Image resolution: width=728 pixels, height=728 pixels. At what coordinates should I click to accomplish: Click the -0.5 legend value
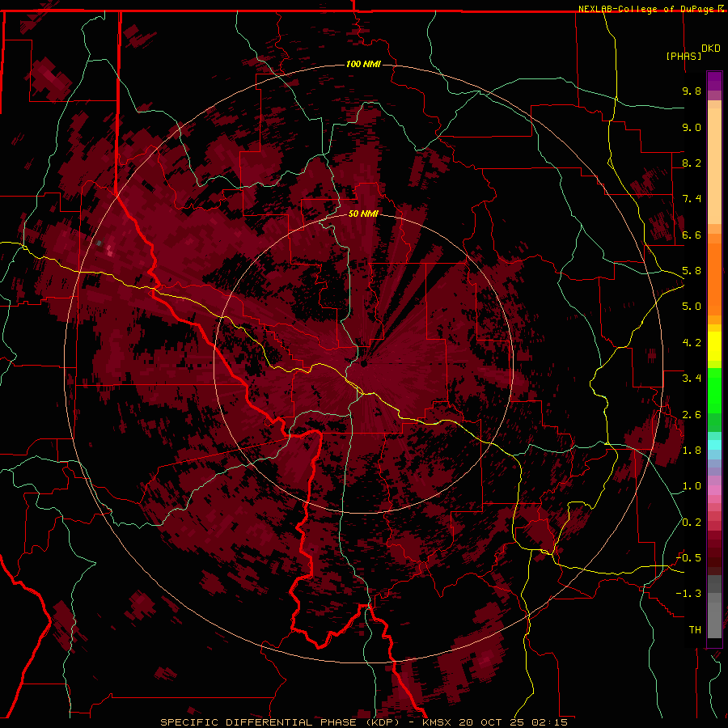tap(688, 558)
